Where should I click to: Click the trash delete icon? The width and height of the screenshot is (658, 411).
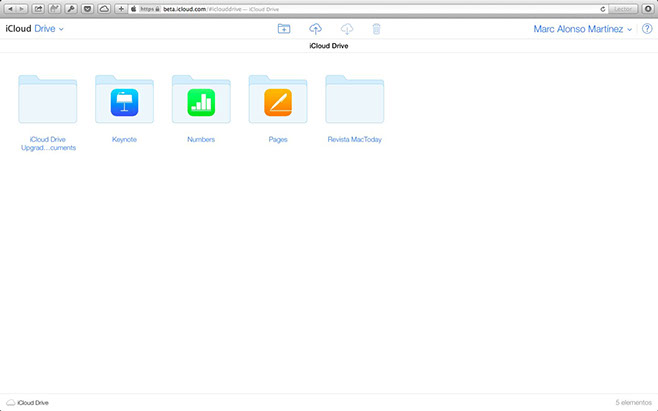click(x=376, y=30)
